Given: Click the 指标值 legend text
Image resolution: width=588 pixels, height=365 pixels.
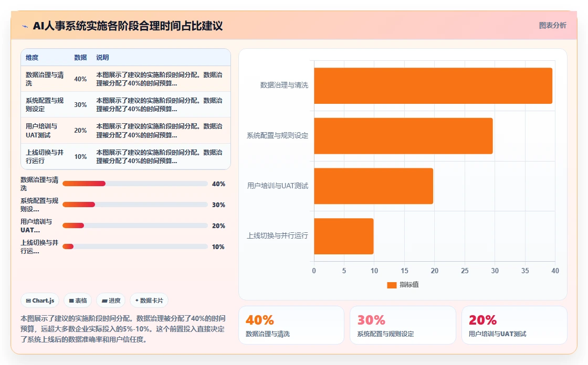Looking at the screenshot, I should [409, 285].
